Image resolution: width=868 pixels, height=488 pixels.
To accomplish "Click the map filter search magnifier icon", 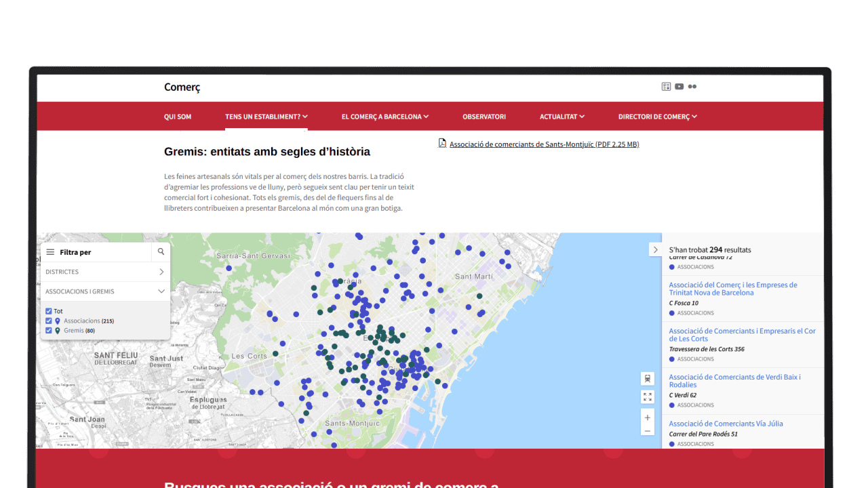I will point(161,252).
